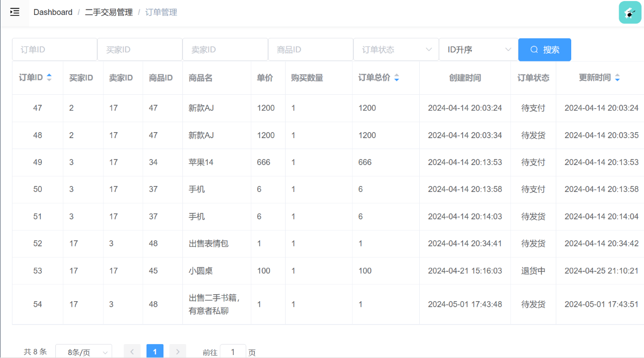Click product ID 34 in order 49
644x358 pixels.
pyautogui.click(x=154, y=162)
